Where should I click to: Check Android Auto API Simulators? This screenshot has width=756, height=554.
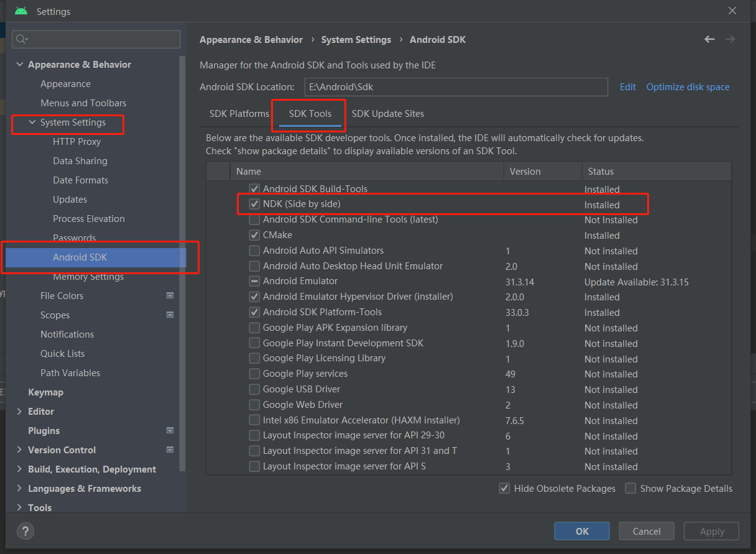[x=254, y=251]
